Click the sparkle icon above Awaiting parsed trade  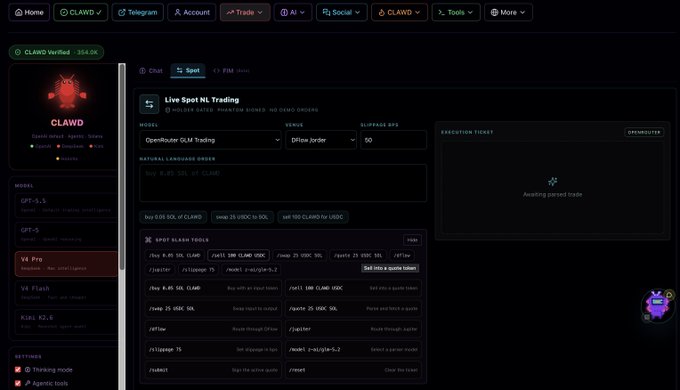coord(552,181)
